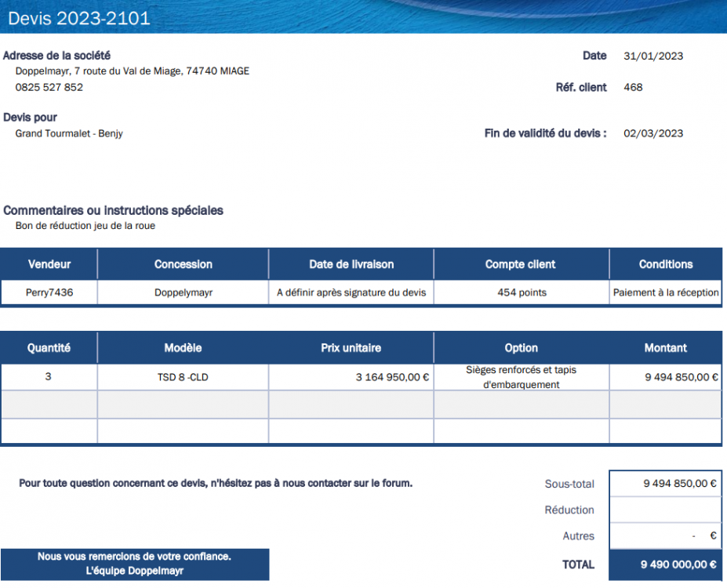Select the Grand Tourmalet - Benjy recipient
Viewport: 727px width, 588px height.
tap(69, 133)
